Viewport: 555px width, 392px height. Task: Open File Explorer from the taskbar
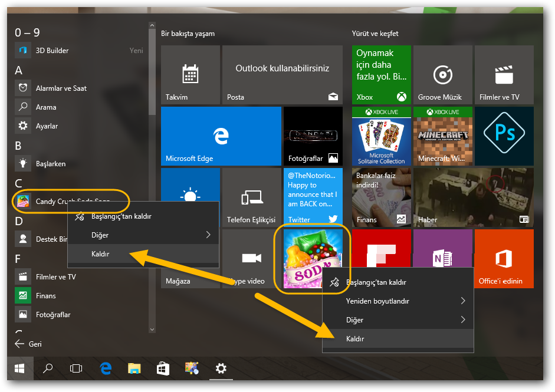coord(134,368)
